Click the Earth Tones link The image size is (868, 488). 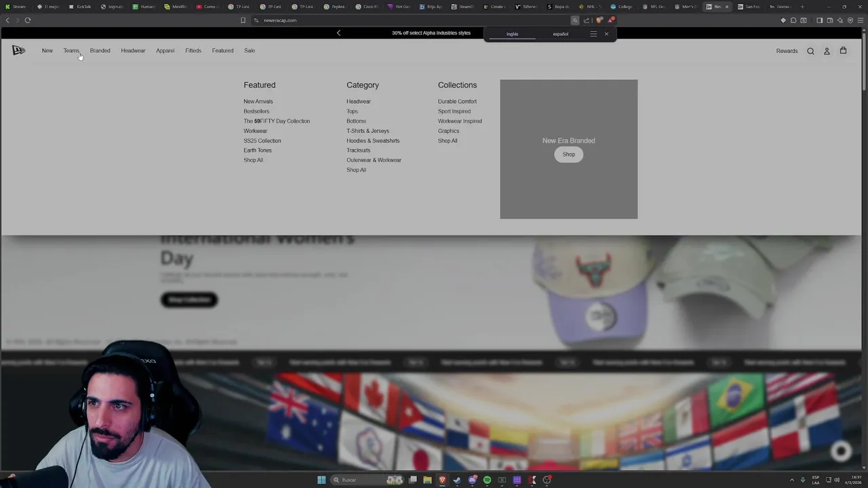click(258, 150)
